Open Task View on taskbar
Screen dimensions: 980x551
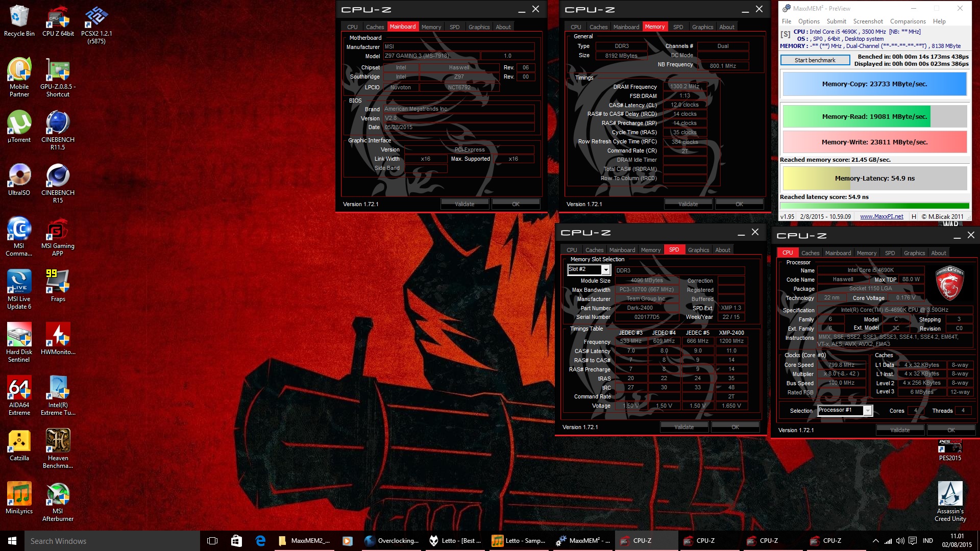pyautogui.click(x=212, y=541)
